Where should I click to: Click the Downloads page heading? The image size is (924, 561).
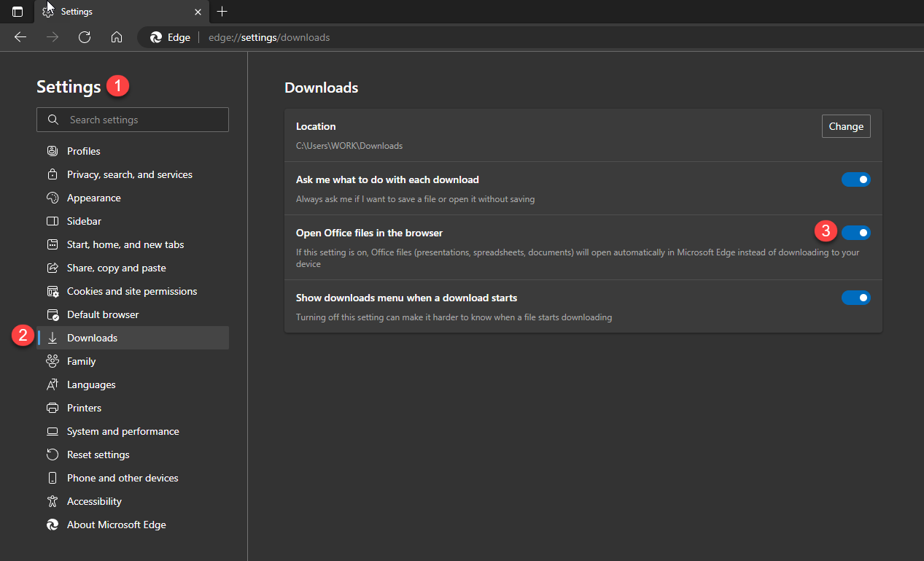coord(322,88)
